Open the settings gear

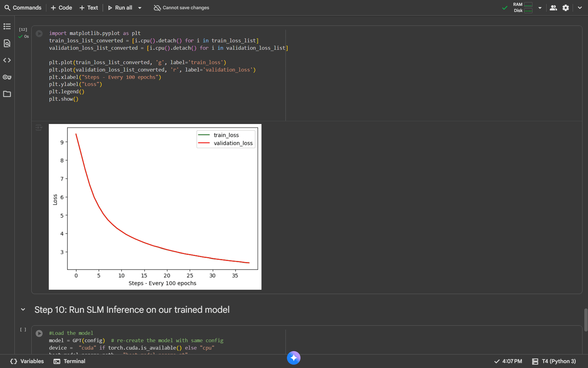(566, 8)
